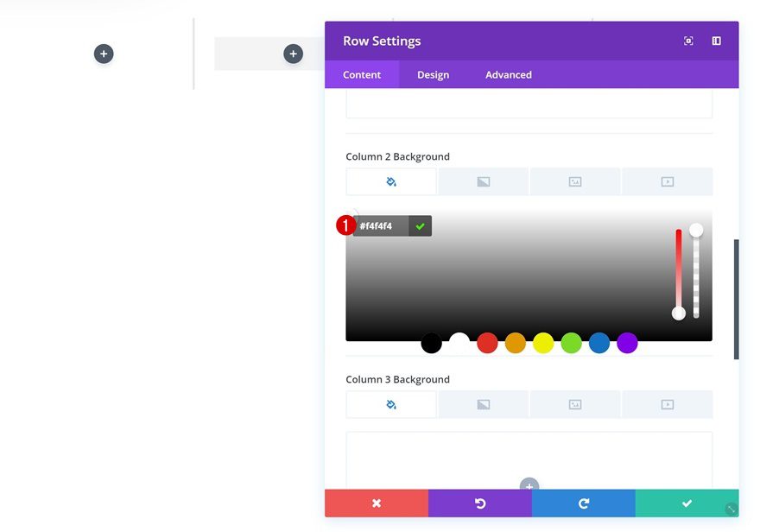Redo with the blue arrow button
This screenshot has height=532, width=760.
[583, 503]
